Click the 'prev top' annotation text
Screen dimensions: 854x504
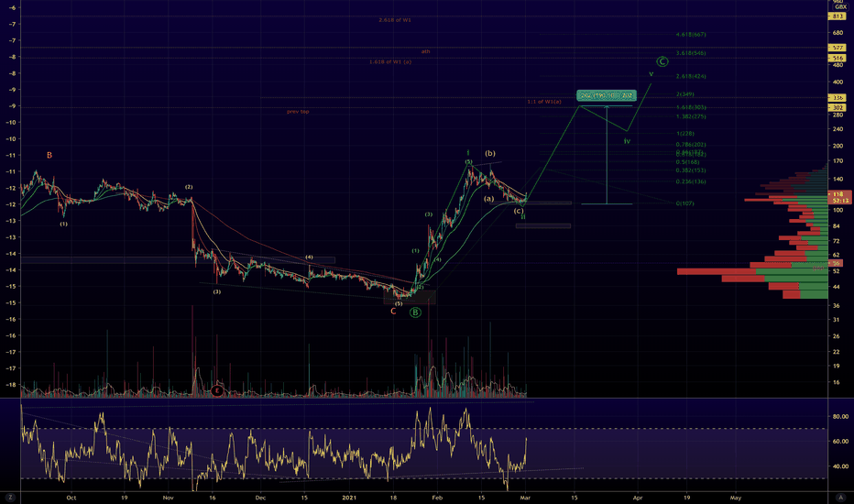(x=298, y=112)
